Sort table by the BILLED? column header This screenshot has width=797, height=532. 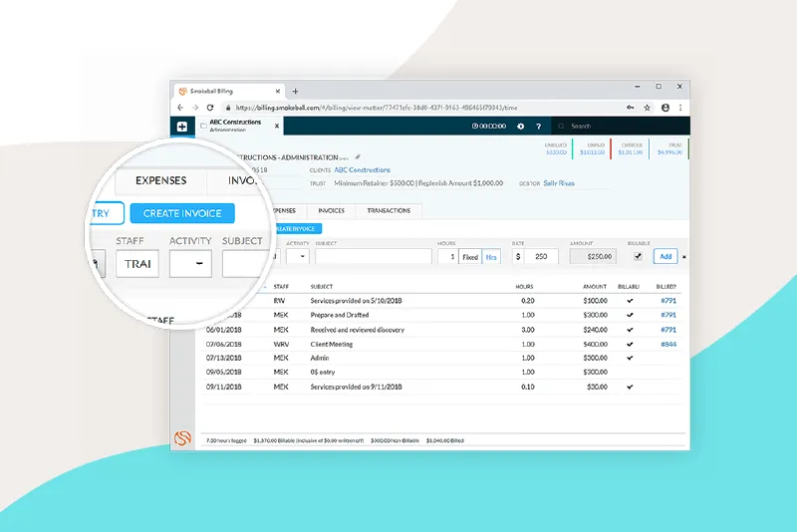point(665,287)
